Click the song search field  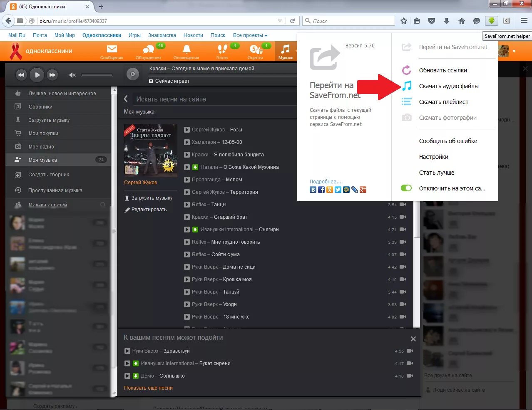[214, 99]
